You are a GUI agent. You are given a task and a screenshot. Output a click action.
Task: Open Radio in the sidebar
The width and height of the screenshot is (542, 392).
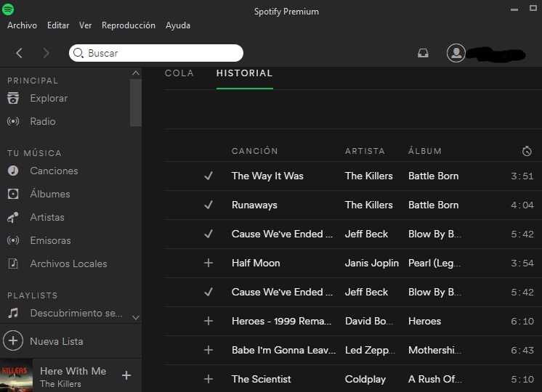click(43, 121)
